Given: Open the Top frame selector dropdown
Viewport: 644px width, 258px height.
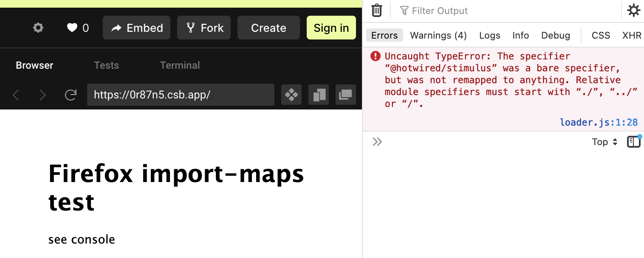Looking at the screenshot, I should point(604,142).
